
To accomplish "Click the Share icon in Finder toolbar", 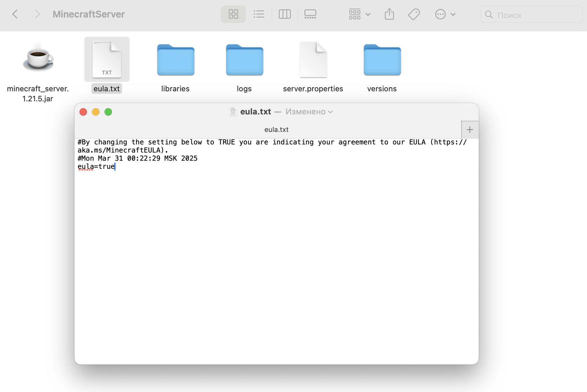I will (x=389, y=14).
